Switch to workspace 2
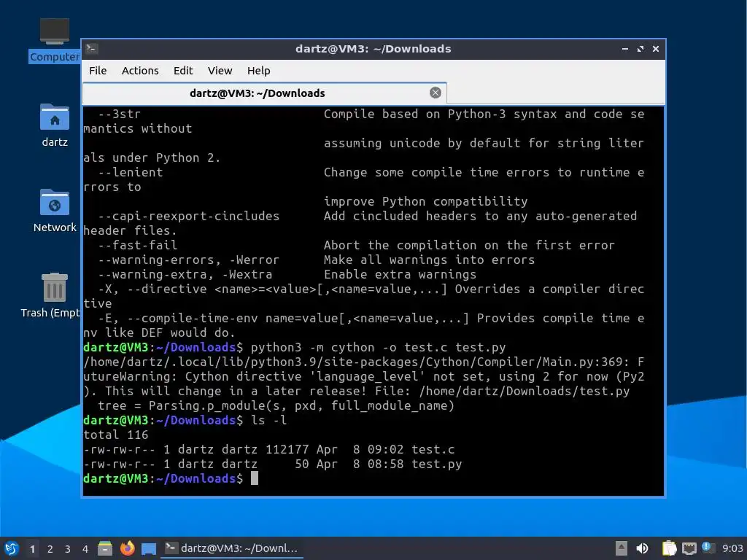 (50, 549)
